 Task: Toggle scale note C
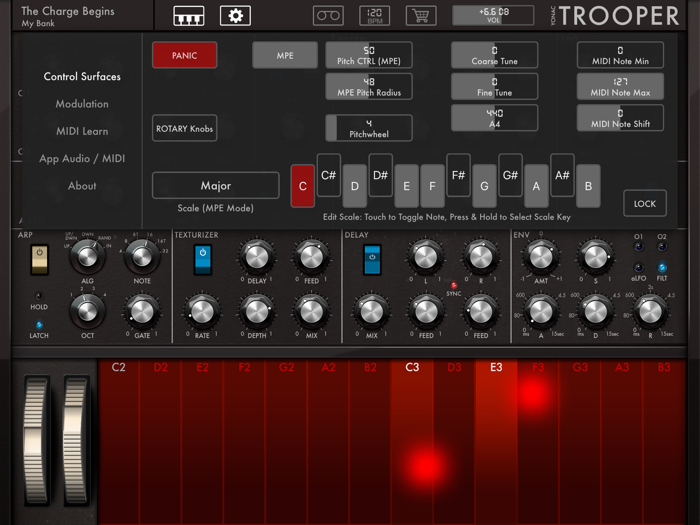[x=303, y=186]
